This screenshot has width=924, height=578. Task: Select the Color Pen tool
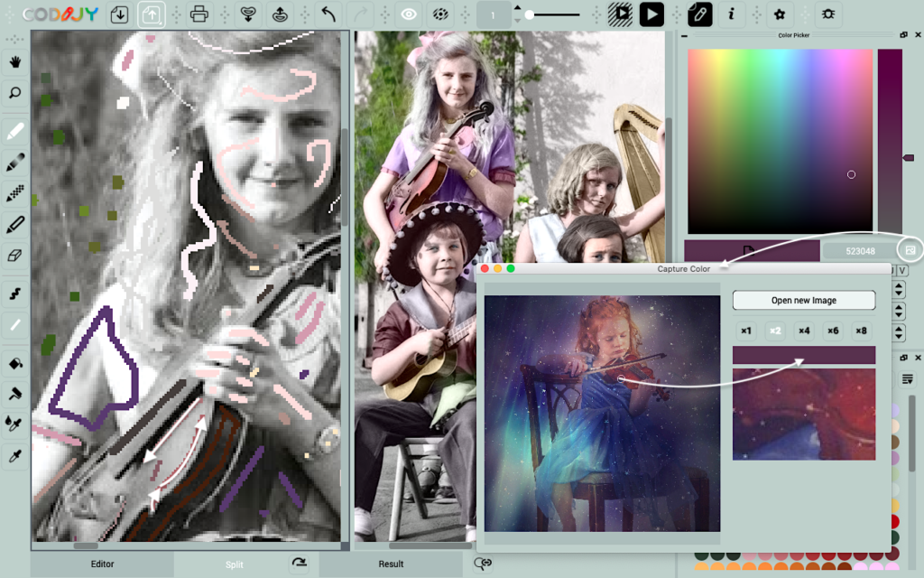click(14, 131)
